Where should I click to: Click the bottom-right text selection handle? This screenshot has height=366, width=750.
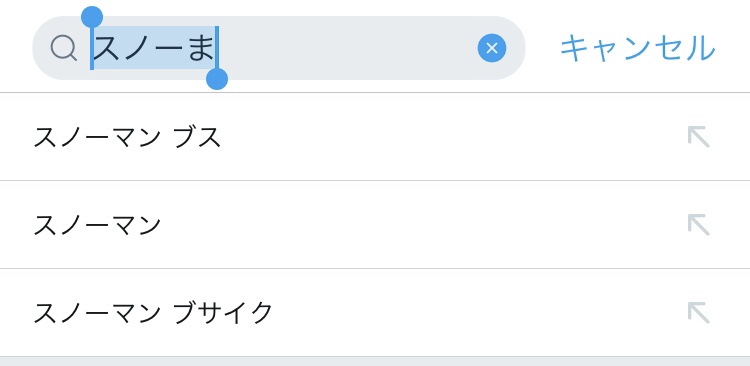click(x=217, y=79)
